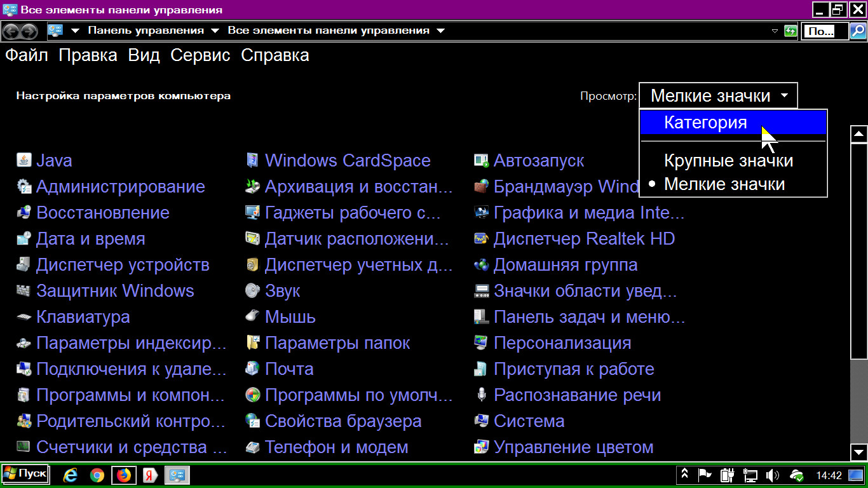Click the network tray icon

tap(750, 475)
